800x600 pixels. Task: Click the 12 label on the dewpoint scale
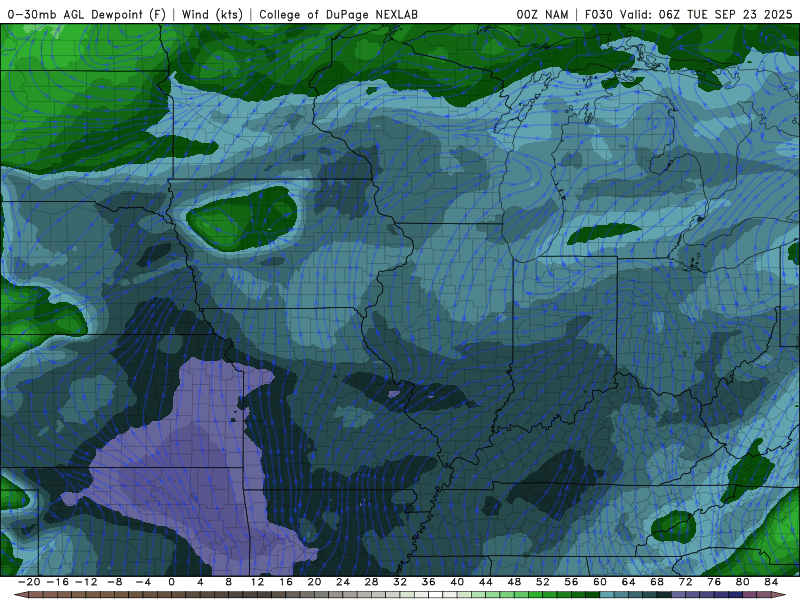(x=257, y=582)
